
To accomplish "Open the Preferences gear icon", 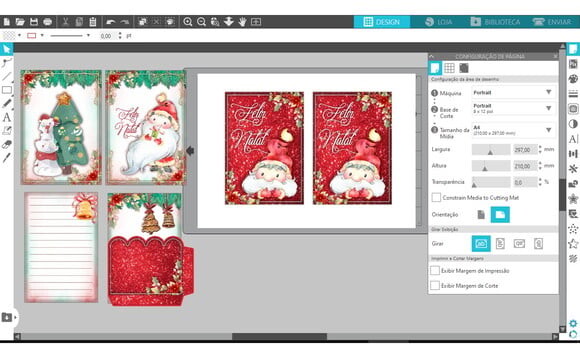I will (573, 323).
